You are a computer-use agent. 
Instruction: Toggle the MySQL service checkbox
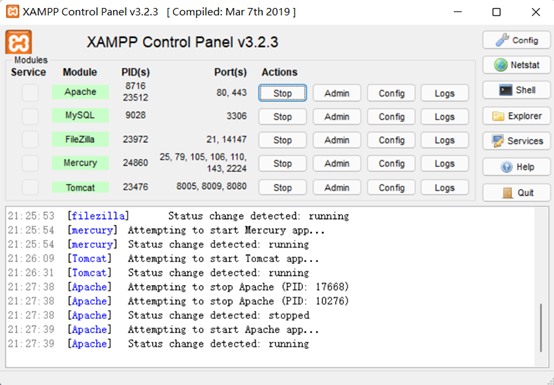(30, 116)
